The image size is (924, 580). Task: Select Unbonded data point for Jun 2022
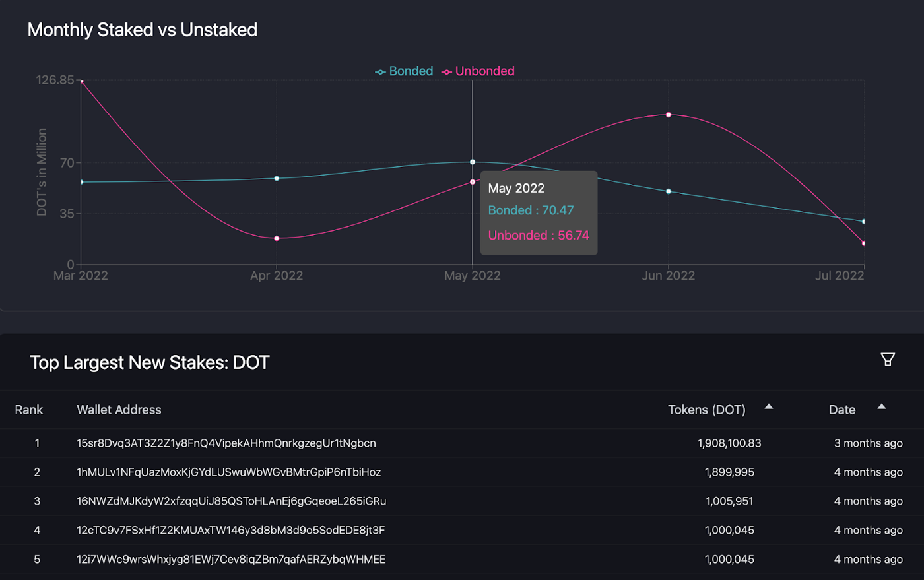tap(669, 115)
